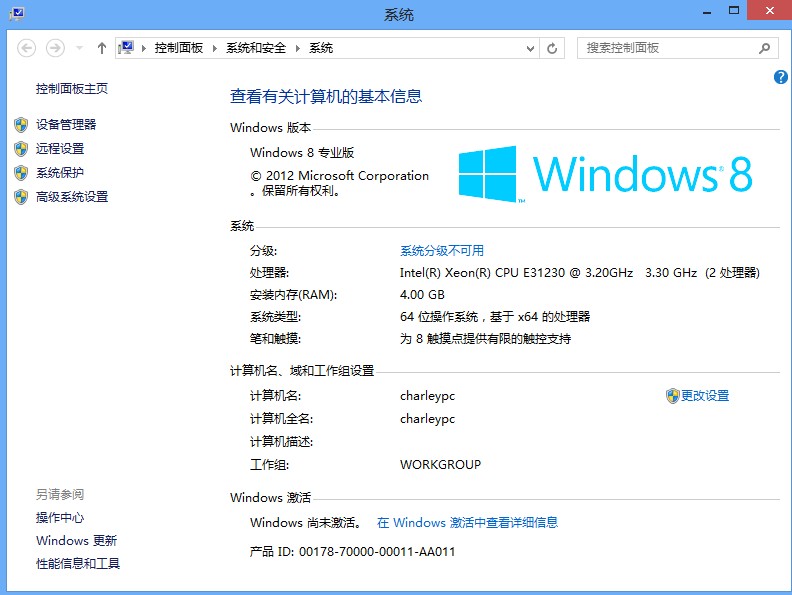Open 操作中心 link
Screen dimensions: 792x595
pos(60,517)
